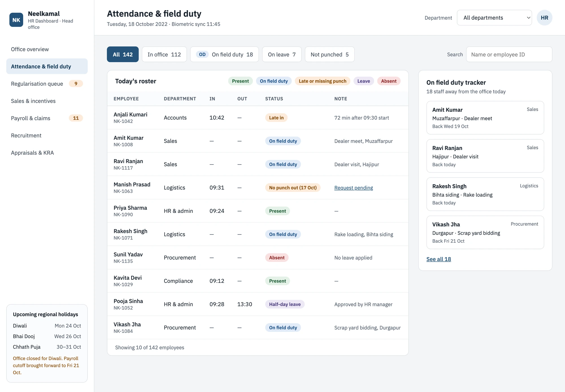Click the OD badge on field duty filter
Screen dimensions: 565x392
(202, 54)
